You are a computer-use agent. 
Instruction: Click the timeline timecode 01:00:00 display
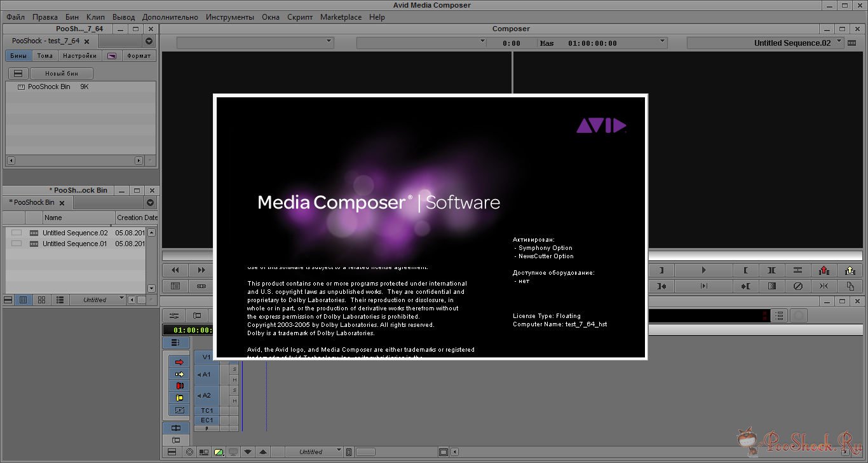point(187,330)
